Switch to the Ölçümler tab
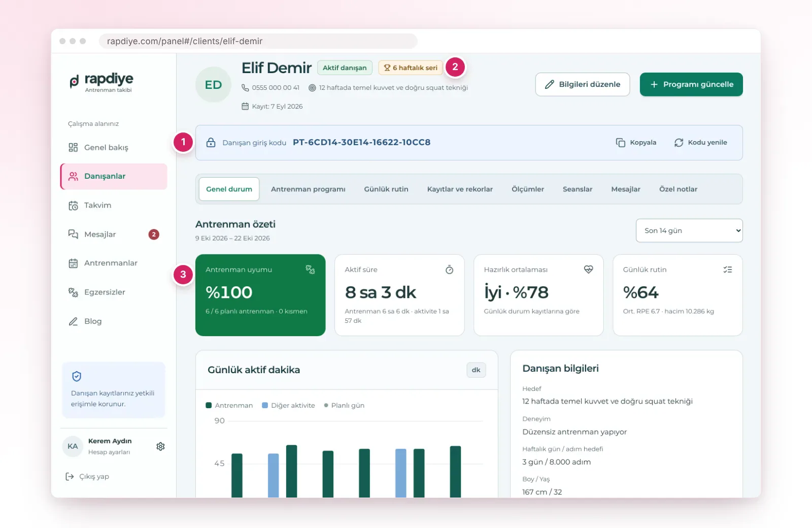This screenshot has width=812, height=528. [528, 189]
